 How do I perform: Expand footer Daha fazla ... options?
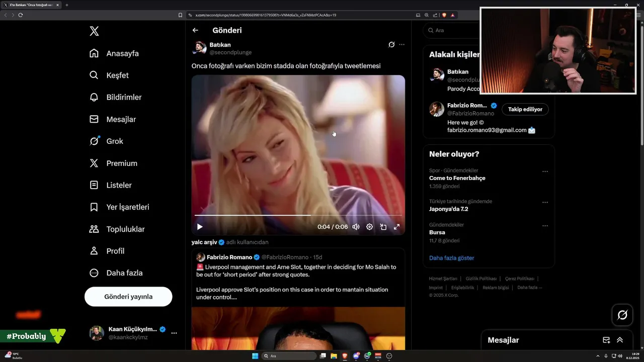tap(530, 288)
